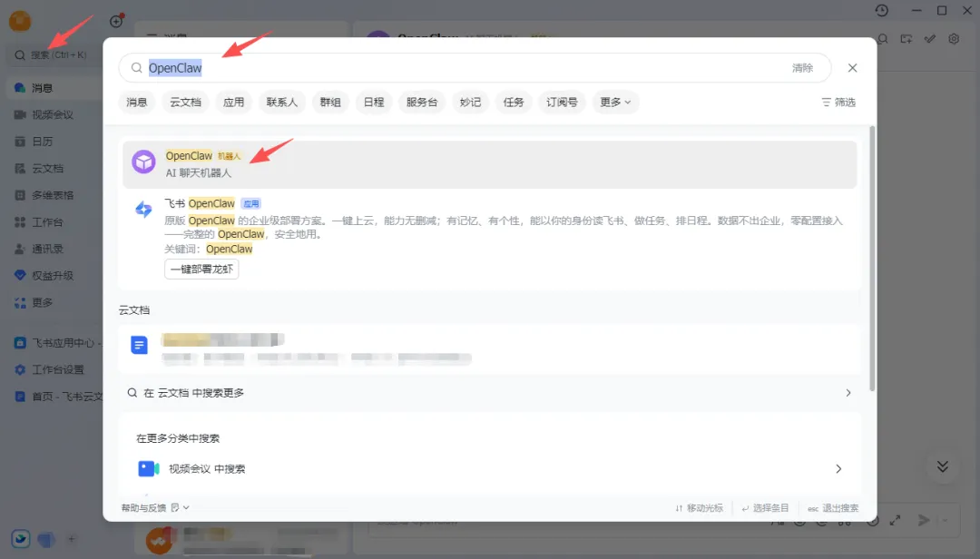Click the sidebar 搜索 (Ctrl+K) box
The image size is (980, 559).
pyautogui.click(x=54, y=55)
